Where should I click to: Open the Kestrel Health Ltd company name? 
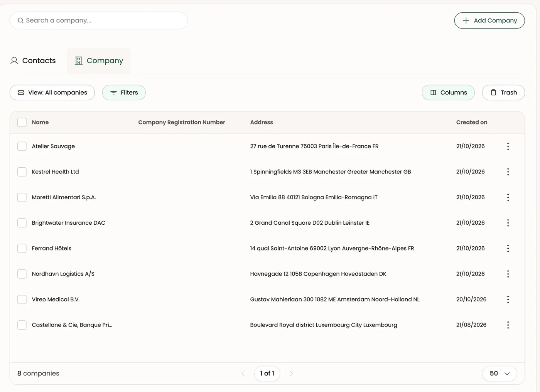point(55,172)
